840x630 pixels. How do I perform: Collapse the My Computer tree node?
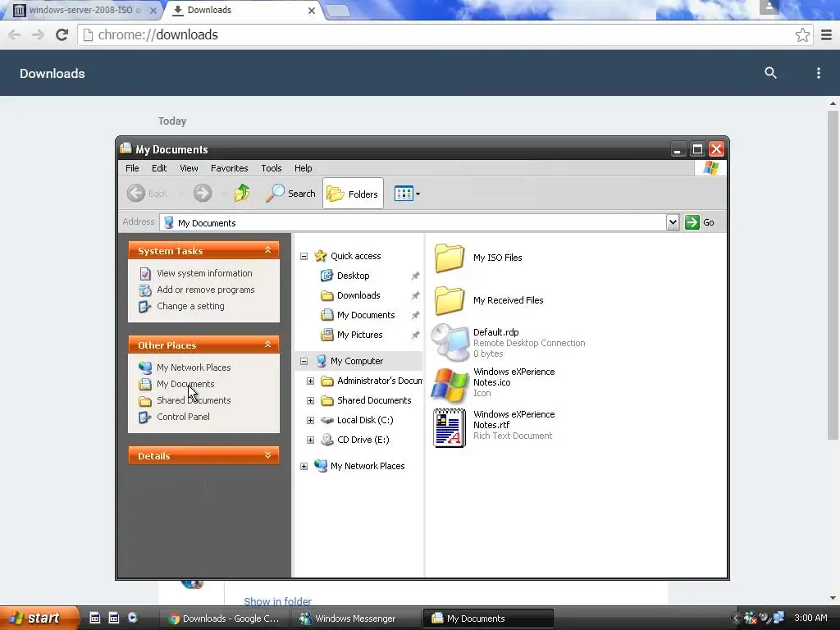304,361
